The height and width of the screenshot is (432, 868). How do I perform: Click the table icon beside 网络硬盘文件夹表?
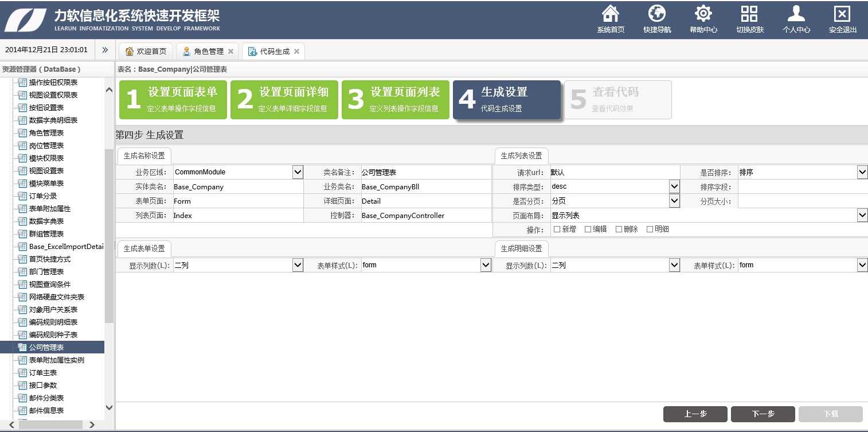[x=22, y=297]
